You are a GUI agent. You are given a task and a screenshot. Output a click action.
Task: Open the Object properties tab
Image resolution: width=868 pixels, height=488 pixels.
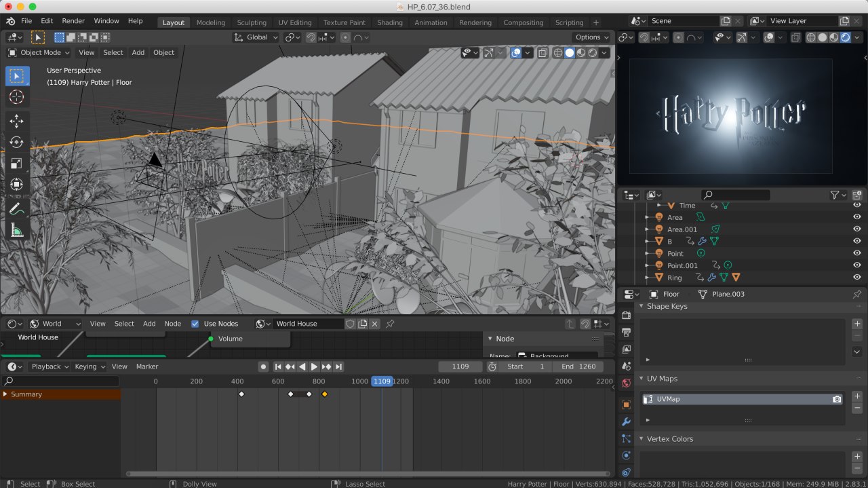[626, 405]
